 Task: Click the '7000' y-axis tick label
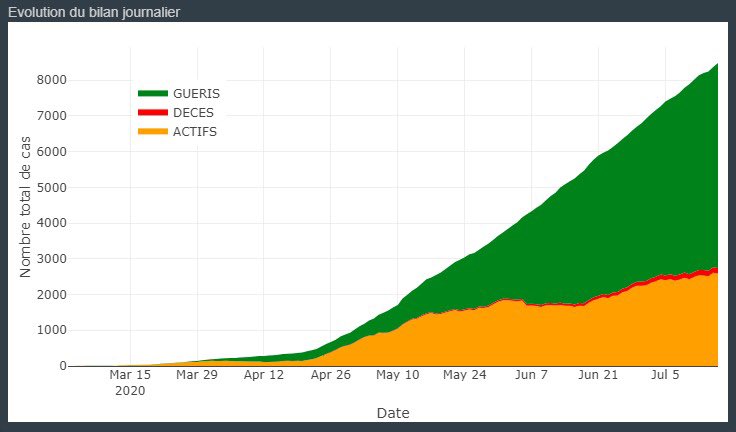click(52, 116)
